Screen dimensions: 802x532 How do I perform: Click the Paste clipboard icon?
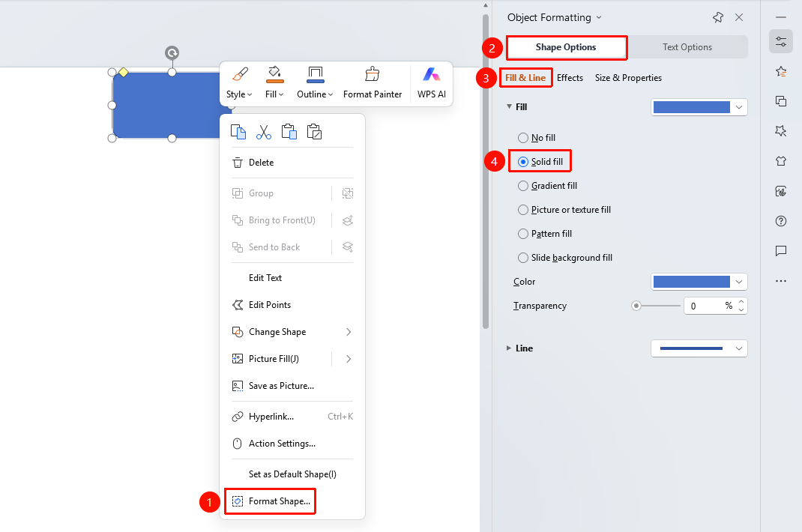(x=289, y=132)
